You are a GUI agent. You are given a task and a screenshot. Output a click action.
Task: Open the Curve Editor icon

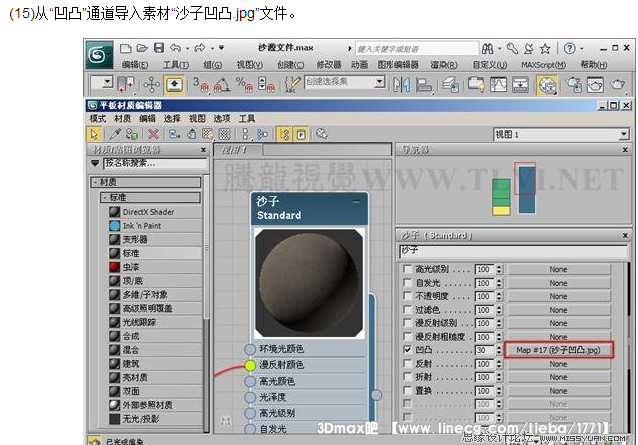(498, 85)
